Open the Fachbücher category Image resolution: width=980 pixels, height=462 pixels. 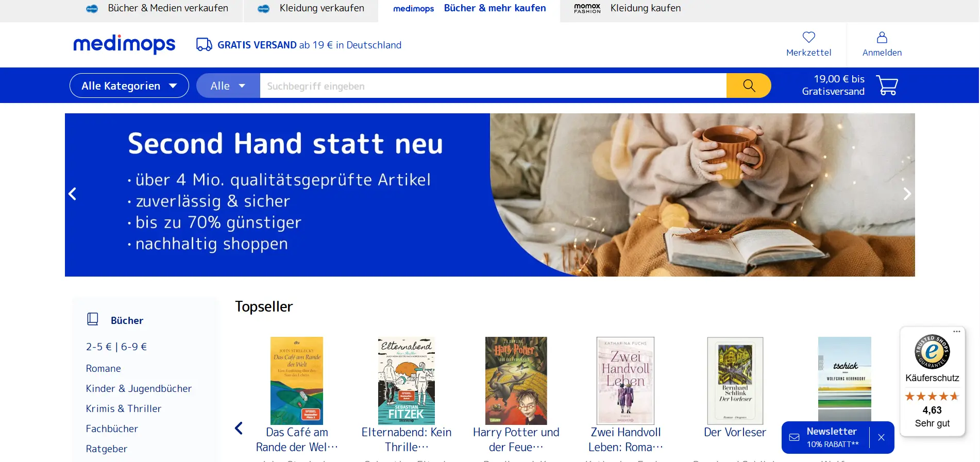[x=112, y=429]
